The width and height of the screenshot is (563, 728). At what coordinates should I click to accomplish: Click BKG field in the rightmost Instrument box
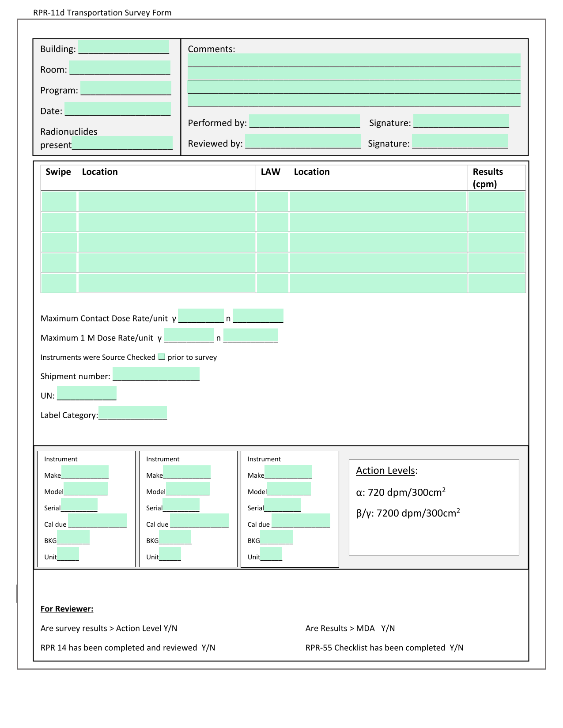pyautogui.click(x=276, y=537)
